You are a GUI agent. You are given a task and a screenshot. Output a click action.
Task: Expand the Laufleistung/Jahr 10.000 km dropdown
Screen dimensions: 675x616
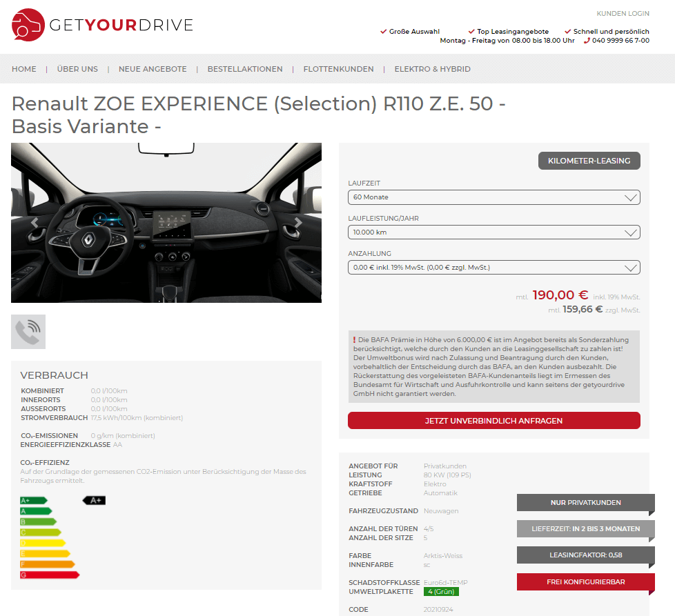(493, 232)
